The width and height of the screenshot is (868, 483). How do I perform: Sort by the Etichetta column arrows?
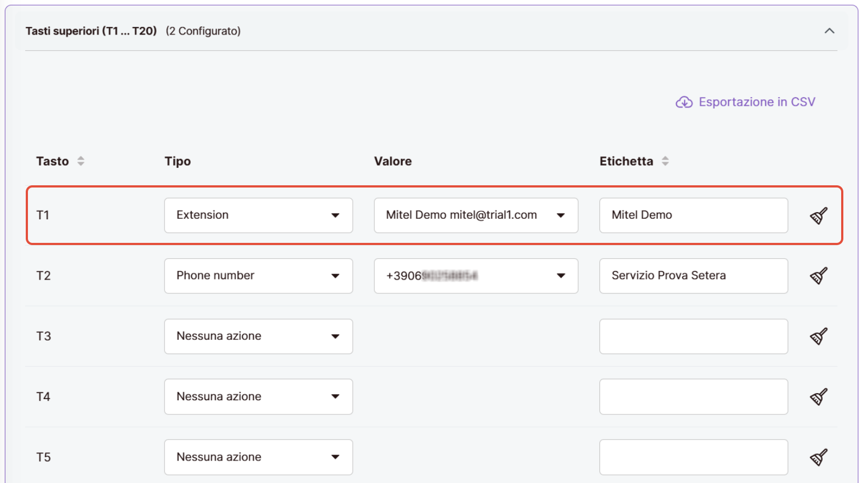point(665,161)
